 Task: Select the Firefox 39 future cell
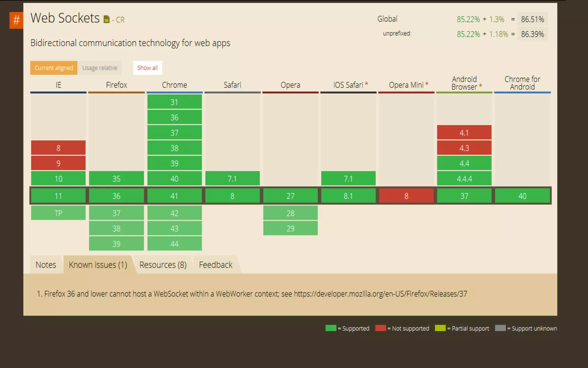pyautogui.click(x=116, y=244)
